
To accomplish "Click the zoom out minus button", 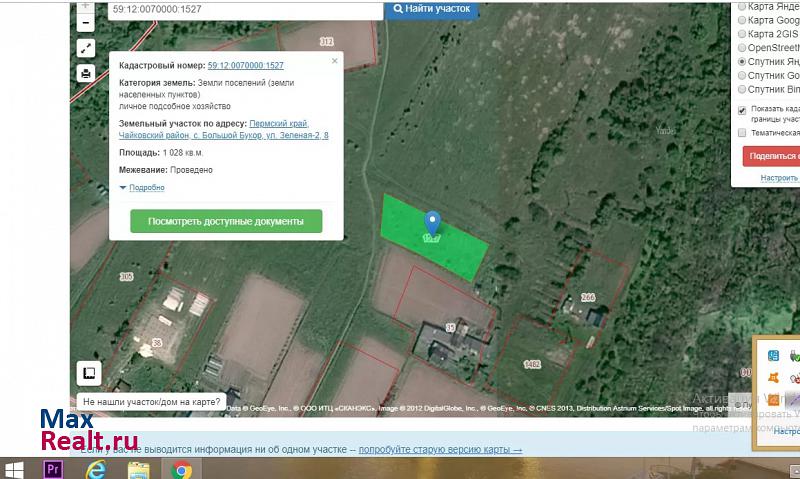I will coord(85,21).
